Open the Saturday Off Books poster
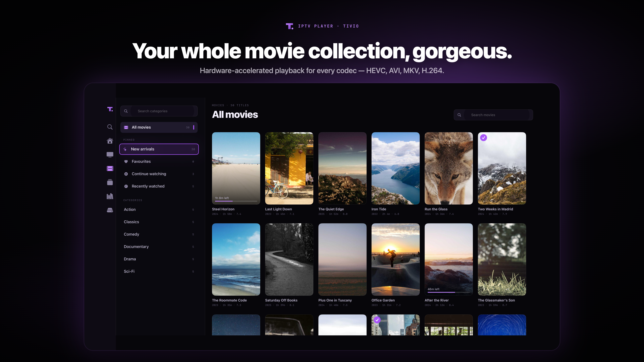Screen dimensions: 644x362 pyautogui.click(x=289, y=259)
